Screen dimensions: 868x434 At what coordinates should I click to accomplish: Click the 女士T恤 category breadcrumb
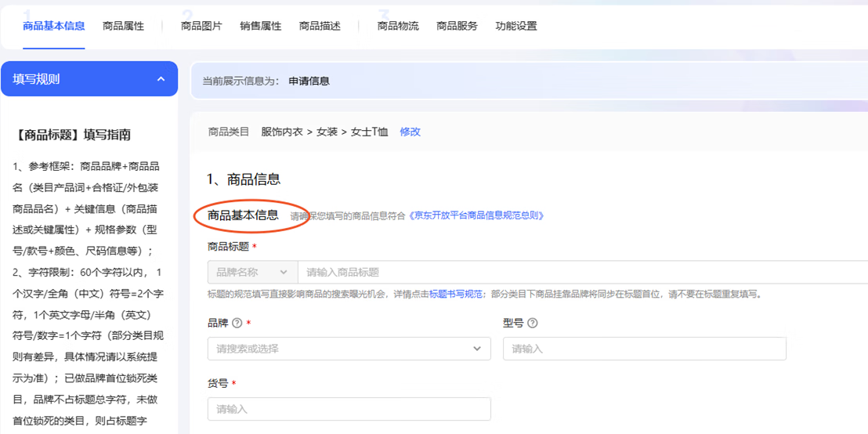(x=369, y=132)
